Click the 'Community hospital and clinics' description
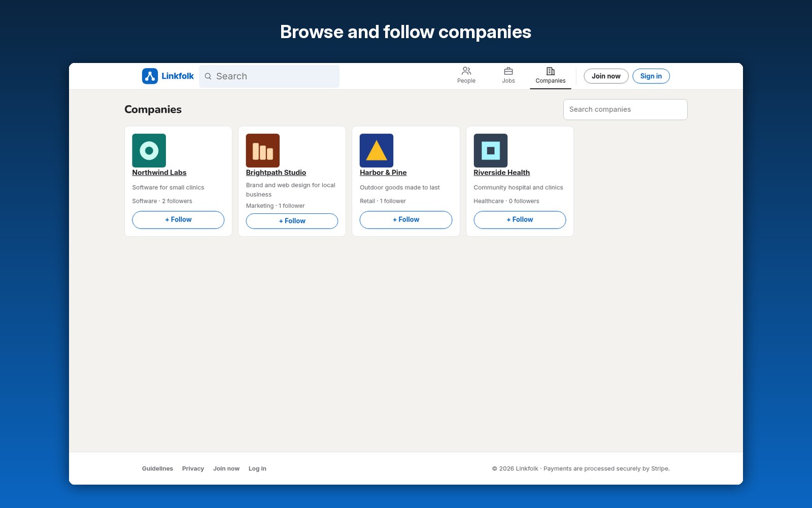The width and height of the screenshot is (812, 508). click(518, 187)
